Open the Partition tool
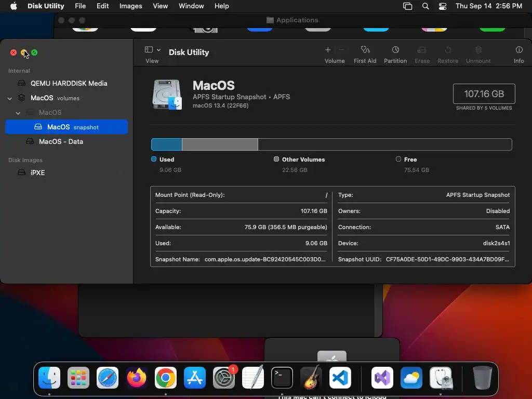 tap(395, 50)
